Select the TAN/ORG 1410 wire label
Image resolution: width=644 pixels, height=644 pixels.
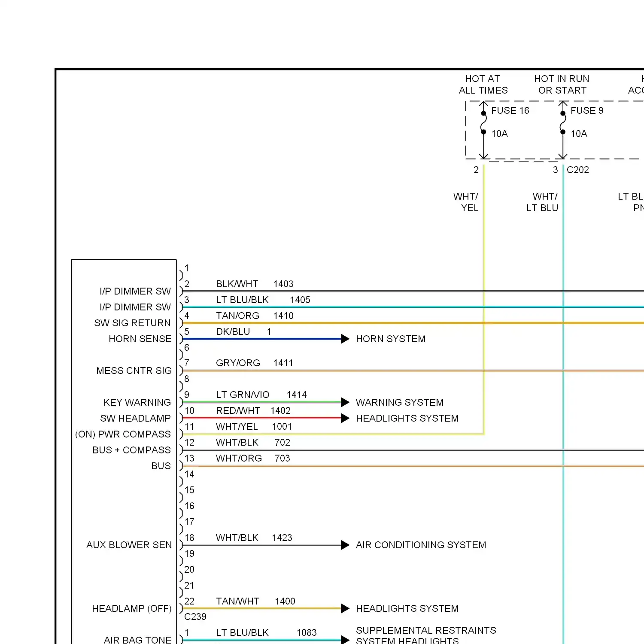pyautogui.click(x=255, y=316)
